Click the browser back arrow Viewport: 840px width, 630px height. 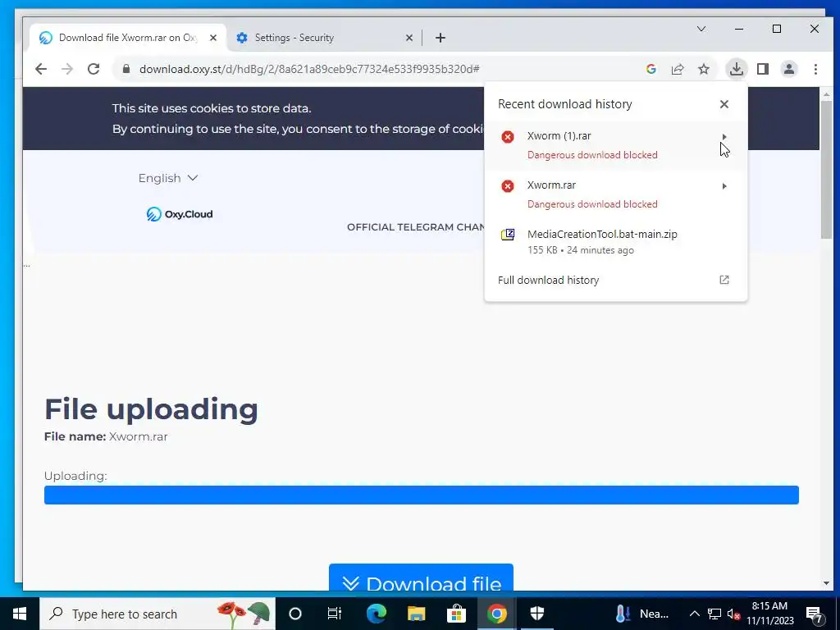[x=41, y=69]
